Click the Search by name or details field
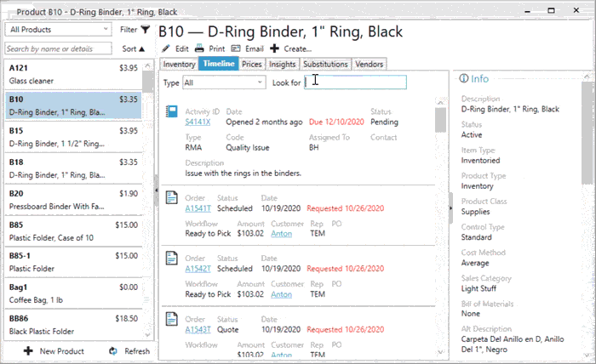Viewport: 596px width, 364px height. 58,48
